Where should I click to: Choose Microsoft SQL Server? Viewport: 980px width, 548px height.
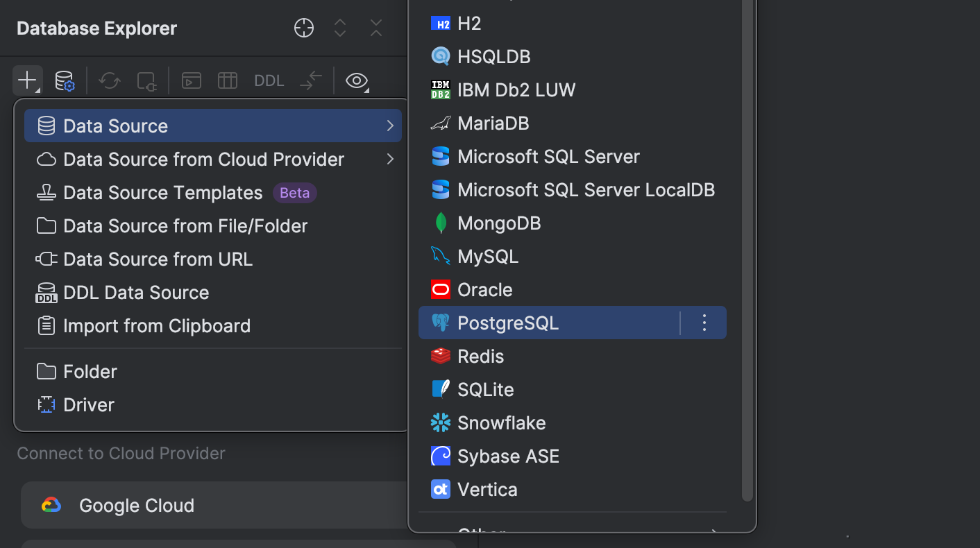coord(573,156)
